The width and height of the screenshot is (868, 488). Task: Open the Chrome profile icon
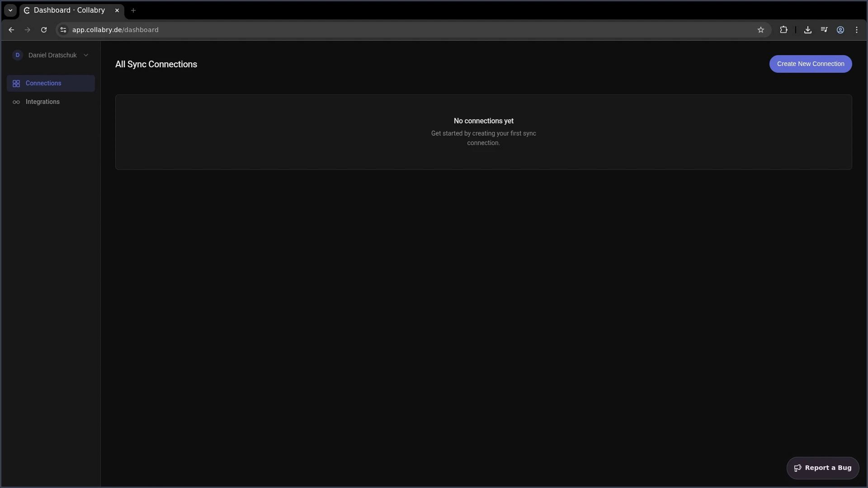pyautogui.click(x=840, y=30)
